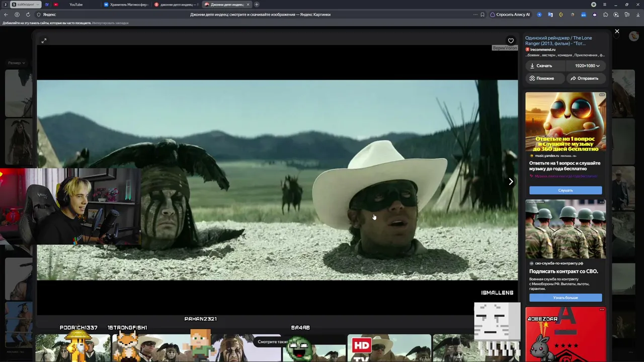Open the options dots on the soldiers ad
This screenshot has height=362, width=644.
[602, 202]
